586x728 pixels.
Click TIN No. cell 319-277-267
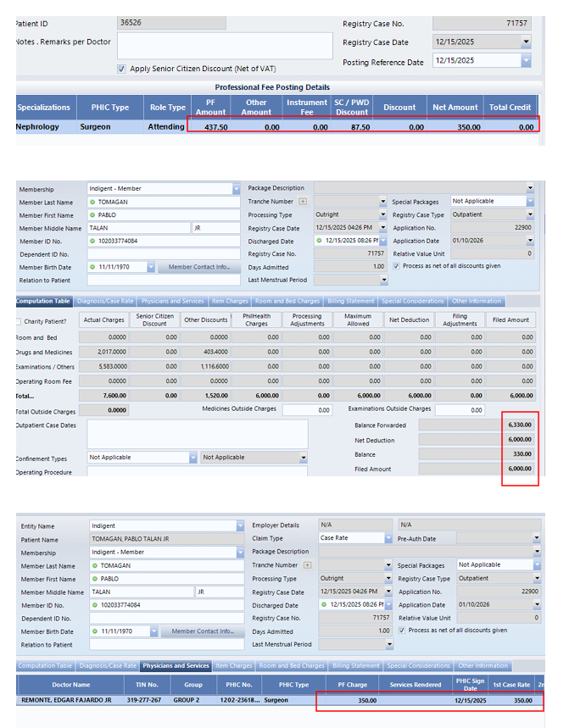pyautogui.click(x=147, y=700)
